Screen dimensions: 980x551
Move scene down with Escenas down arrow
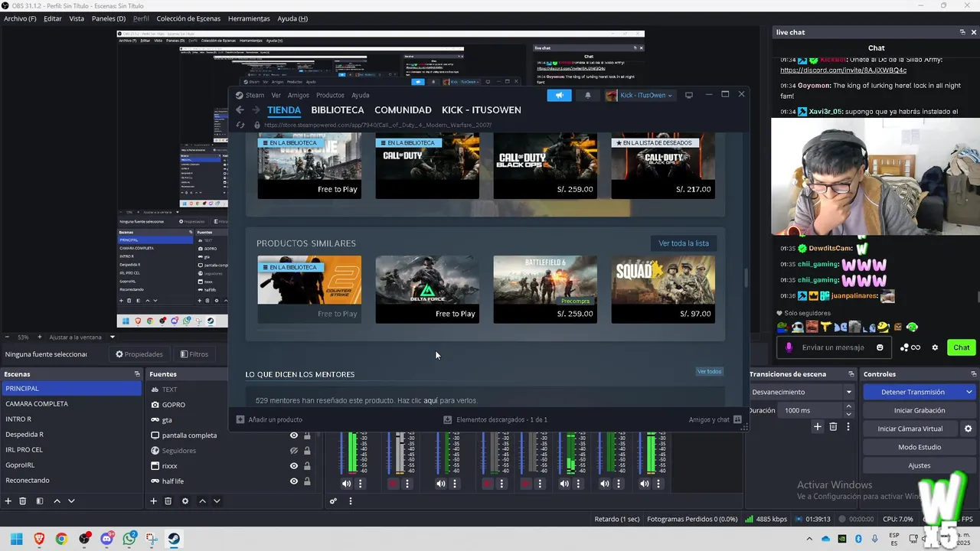pos(71,501)
